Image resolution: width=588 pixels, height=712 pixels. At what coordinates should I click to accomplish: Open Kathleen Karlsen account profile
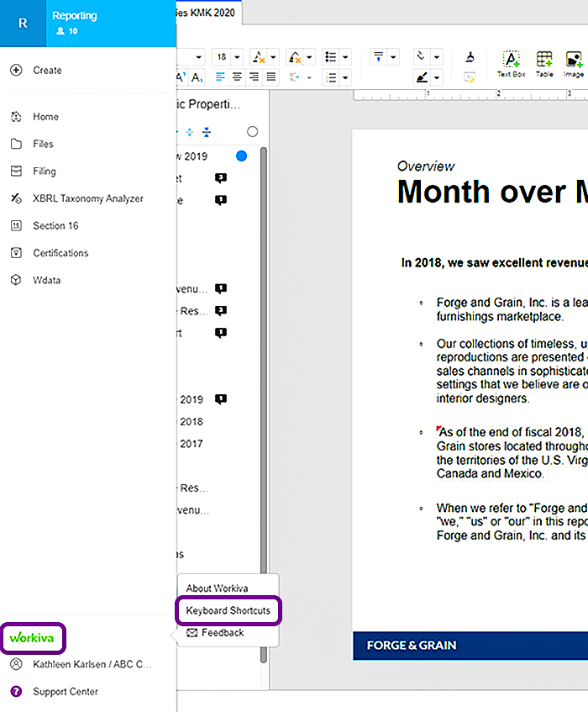pyautogui.click(x=92, y=664)
